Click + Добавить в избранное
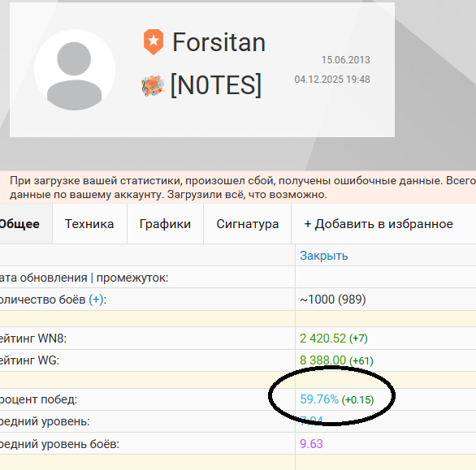This screenshot has width=476, height=470. 379,224
